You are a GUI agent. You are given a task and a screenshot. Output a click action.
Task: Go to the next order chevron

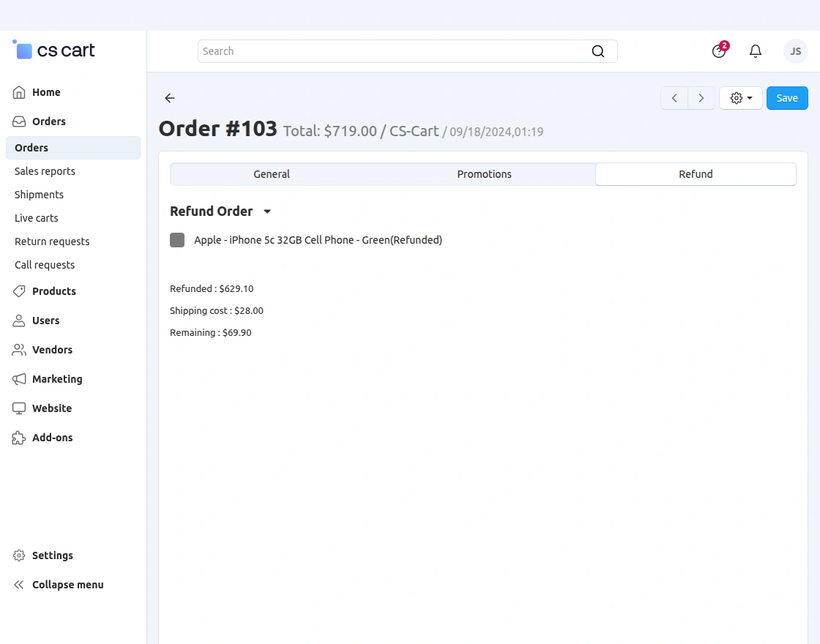[701, 98]
